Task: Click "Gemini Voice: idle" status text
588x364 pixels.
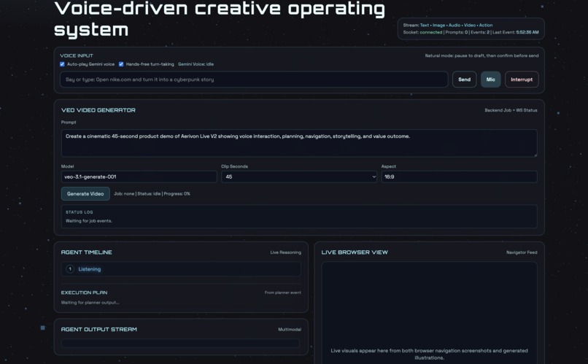Action: pos(196,64)
